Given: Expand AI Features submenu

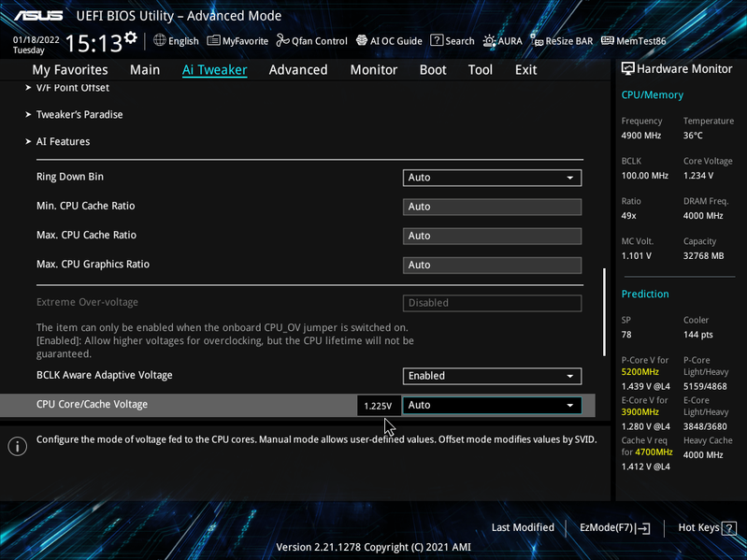Looking at the screenshot, I should pos(58,142).
